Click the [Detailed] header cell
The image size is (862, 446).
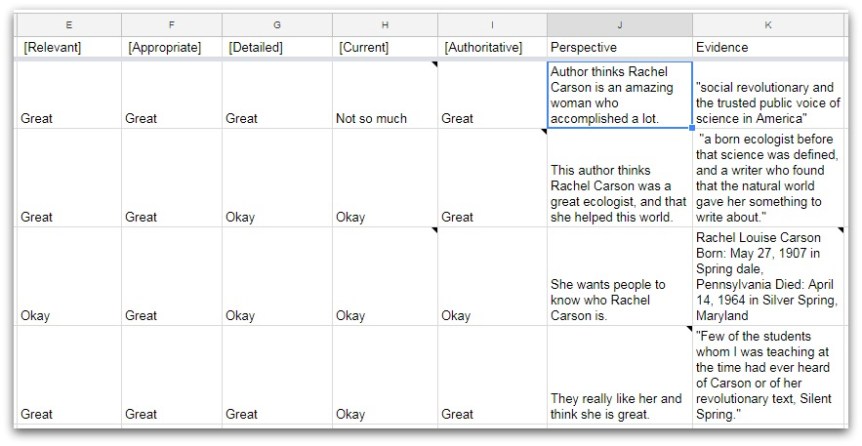(x=277, y=47)
